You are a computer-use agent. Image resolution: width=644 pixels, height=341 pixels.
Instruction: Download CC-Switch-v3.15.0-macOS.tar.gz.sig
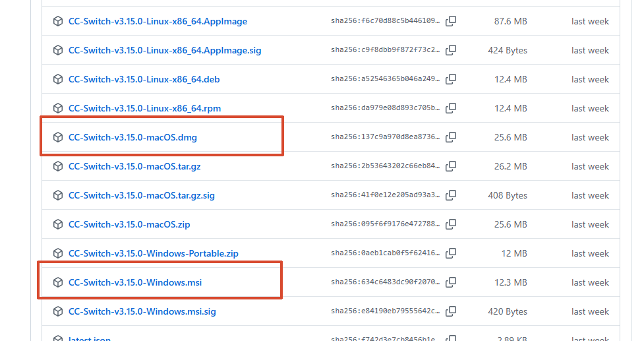pos(141,195)
